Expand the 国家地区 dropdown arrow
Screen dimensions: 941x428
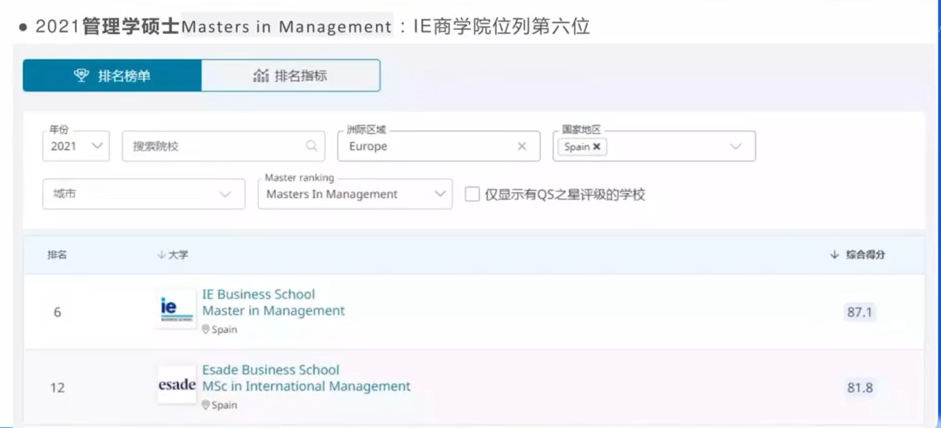tap(735, 146)
